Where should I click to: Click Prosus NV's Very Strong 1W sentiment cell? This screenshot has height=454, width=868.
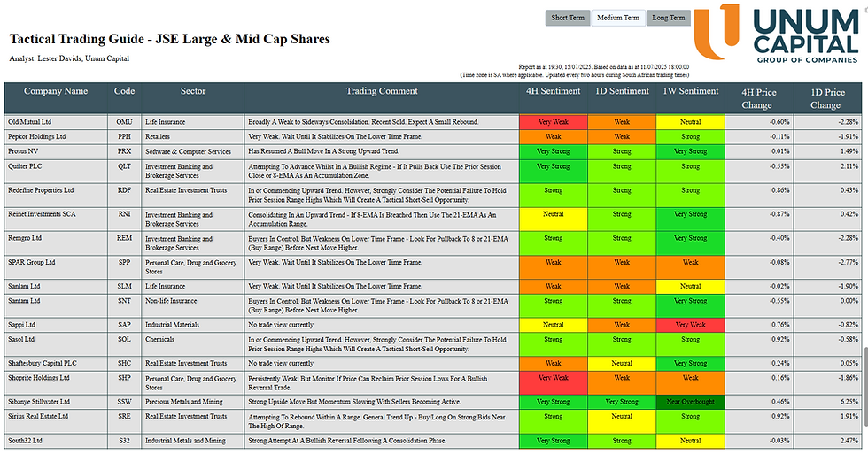coord(690,151)
